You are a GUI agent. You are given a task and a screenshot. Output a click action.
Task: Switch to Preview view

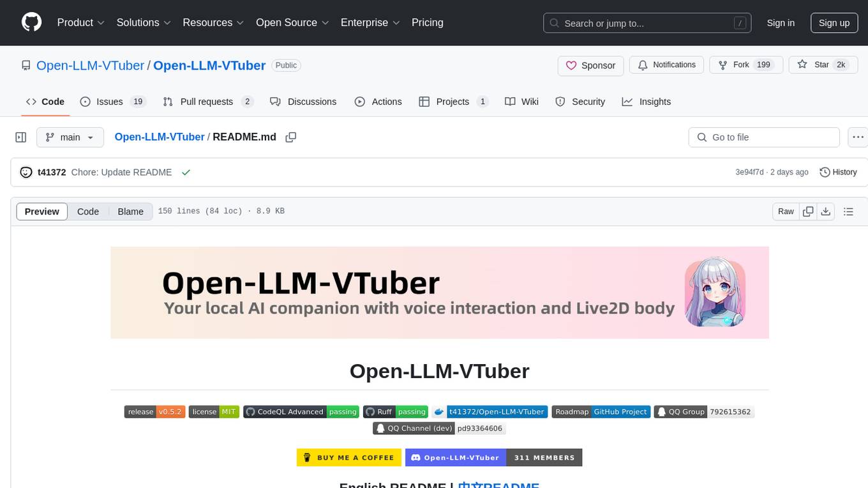42,211
